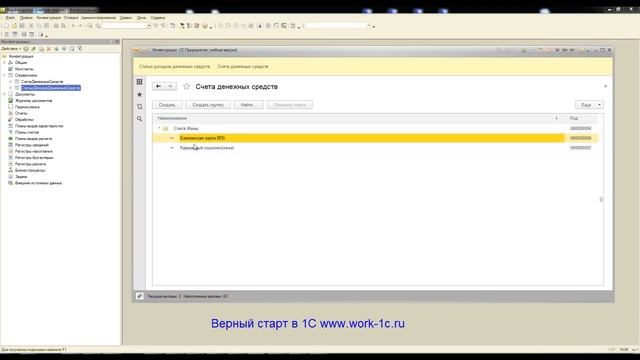The image size is (640, 360).
Task: Collapse the Счета Жены group
Action: pyautogui.click(x=159, y=128)
